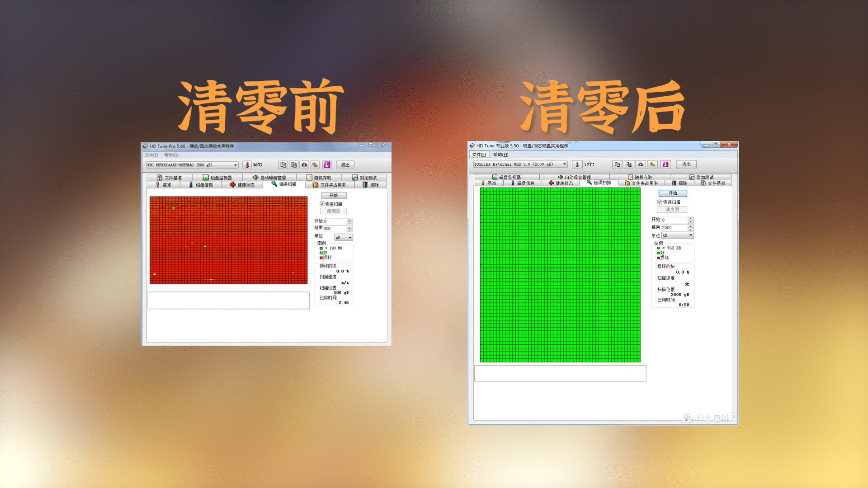Click thermometer temperature icon in HD Tune Pro 5.60
This screenshot has width=868, height=488.
pos(247,165)
